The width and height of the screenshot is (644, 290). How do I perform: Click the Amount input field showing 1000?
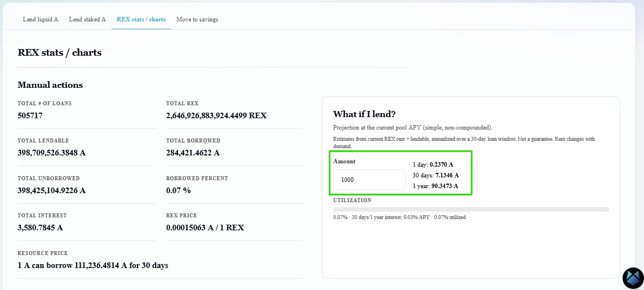coord(369,180)
